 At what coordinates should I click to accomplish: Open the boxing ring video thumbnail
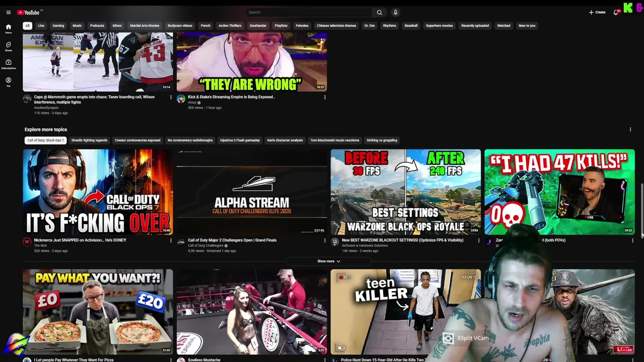tap(252, 312)
